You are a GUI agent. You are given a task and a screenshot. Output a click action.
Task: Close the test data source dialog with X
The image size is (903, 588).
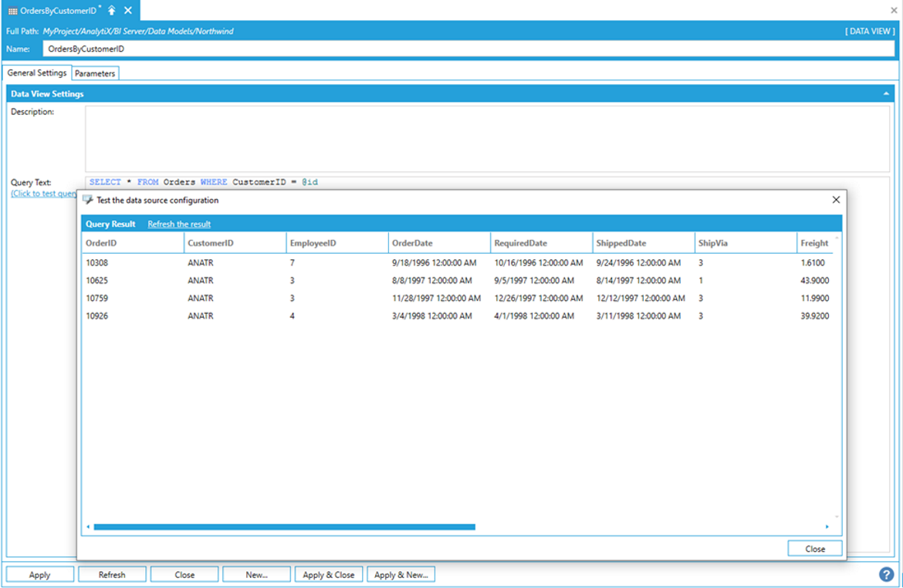[x=836, y=200]
